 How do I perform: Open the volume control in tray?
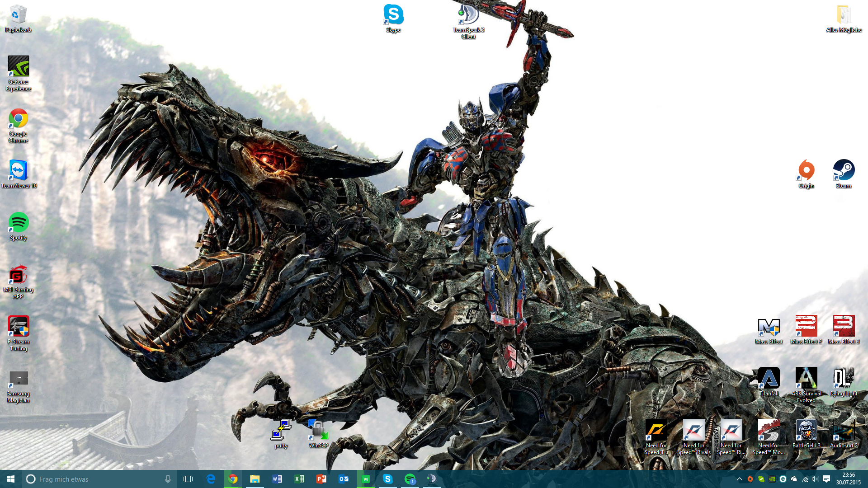pyautogui.click(x=815, y=479)
